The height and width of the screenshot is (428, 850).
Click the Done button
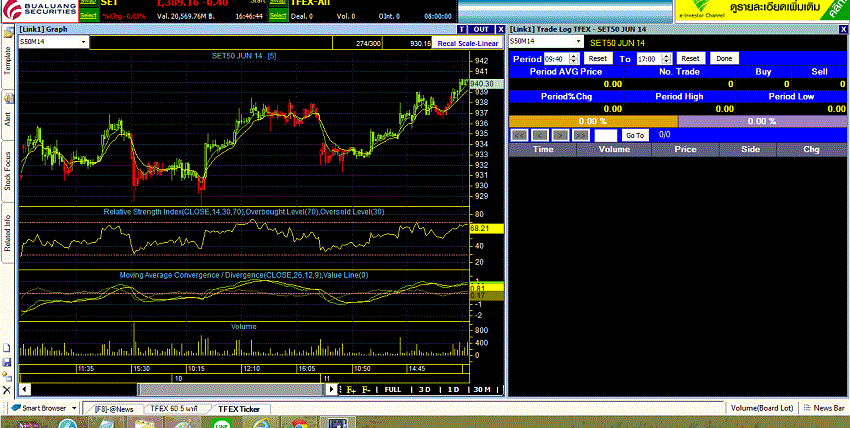[x=724, y=59]
